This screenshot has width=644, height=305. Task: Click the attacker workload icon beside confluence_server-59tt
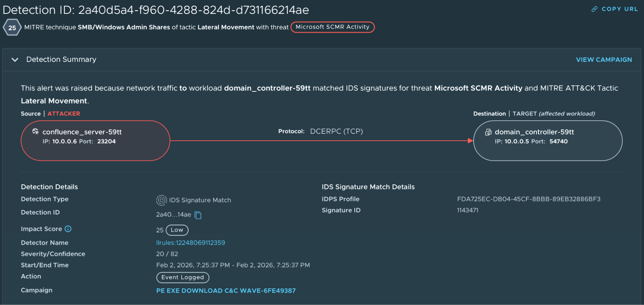coord(35,131)
